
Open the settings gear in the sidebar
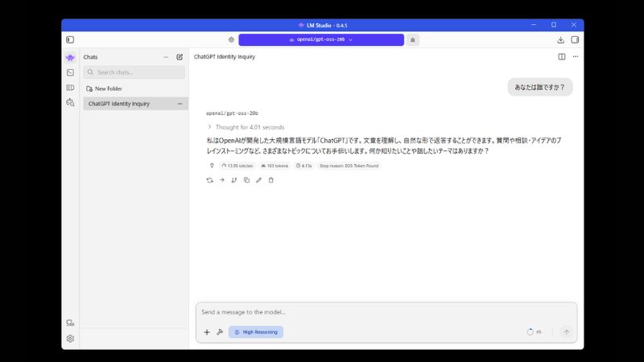pos(70,339)
